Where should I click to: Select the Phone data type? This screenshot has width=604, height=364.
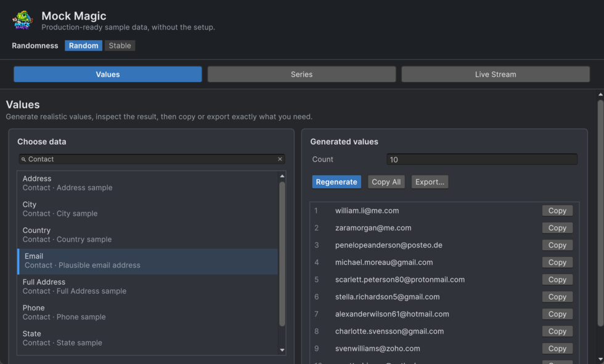point(147,312)
